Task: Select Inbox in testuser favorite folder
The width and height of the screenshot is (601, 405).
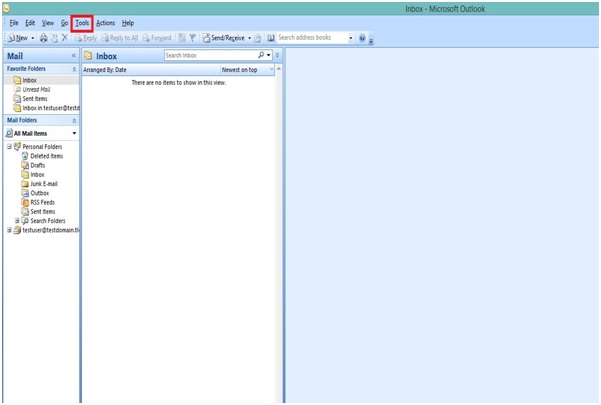Action: pyautogui.click(x=46, y=108)
